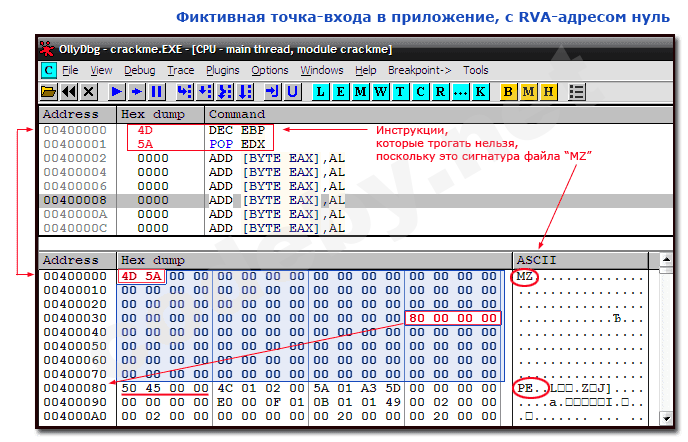Screen dimensions: 688x442
Task: Click the Command column header
Action: tap(439, 114)
